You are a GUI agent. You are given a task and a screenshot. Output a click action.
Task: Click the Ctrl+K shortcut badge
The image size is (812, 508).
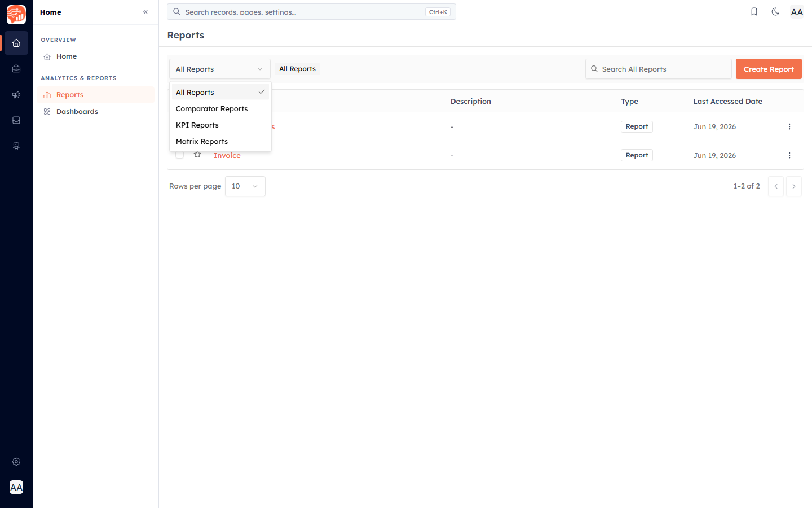pos(438,12)
